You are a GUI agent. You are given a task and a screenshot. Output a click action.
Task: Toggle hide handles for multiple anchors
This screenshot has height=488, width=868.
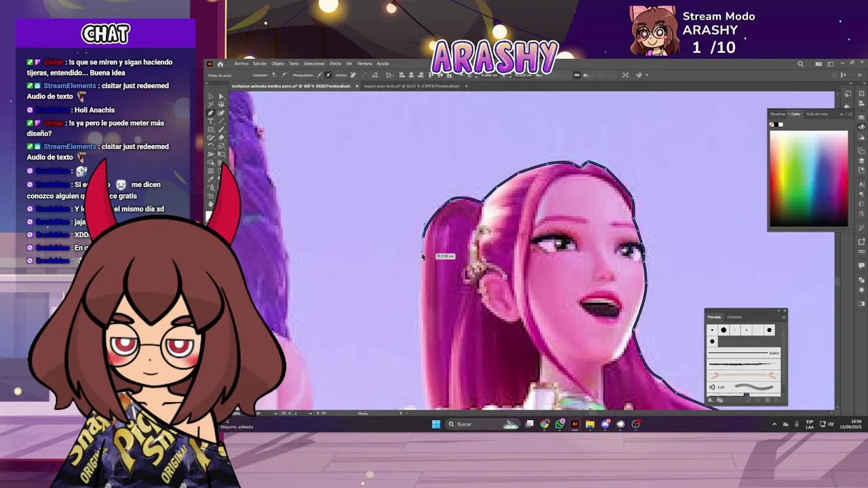(328, 75)
